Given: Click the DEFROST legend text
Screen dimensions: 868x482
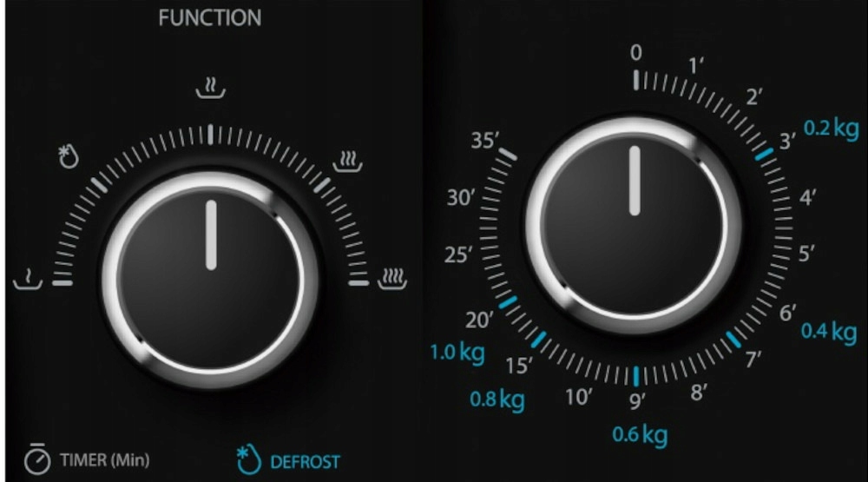Looking at the screenshot, I should 305,462.
